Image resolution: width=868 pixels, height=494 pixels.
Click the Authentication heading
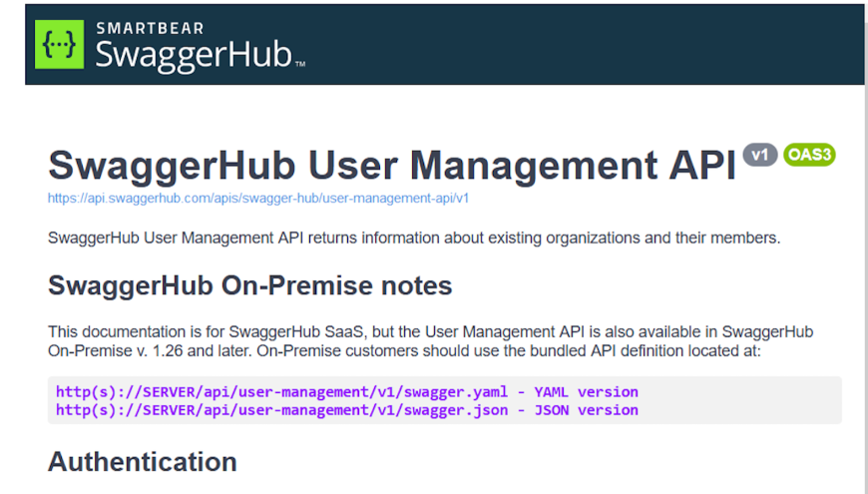point(143,462)
